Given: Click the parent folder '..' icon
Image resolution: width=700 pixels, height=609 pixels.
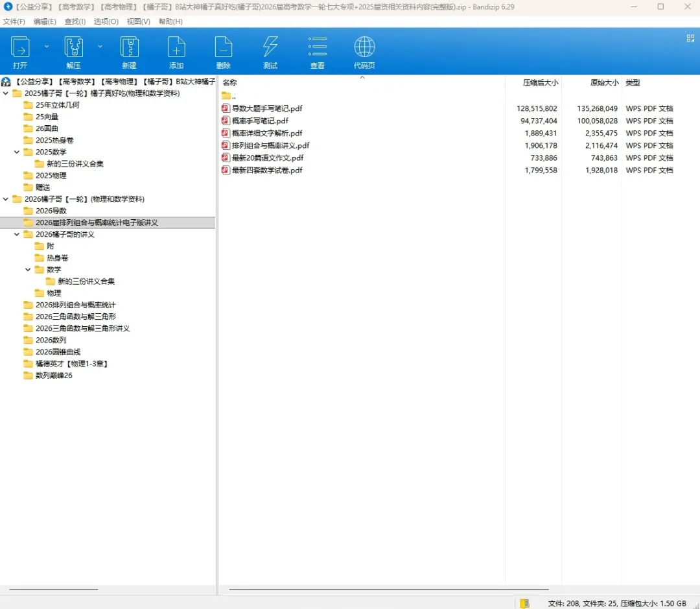Looking at the screenshot, I should tap(226, 95).
